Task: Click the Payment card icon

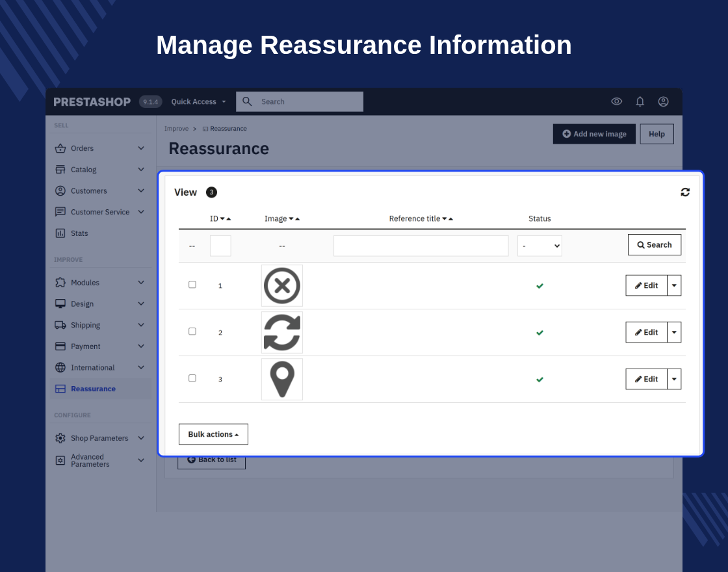Action: click(x=60, y=346)
